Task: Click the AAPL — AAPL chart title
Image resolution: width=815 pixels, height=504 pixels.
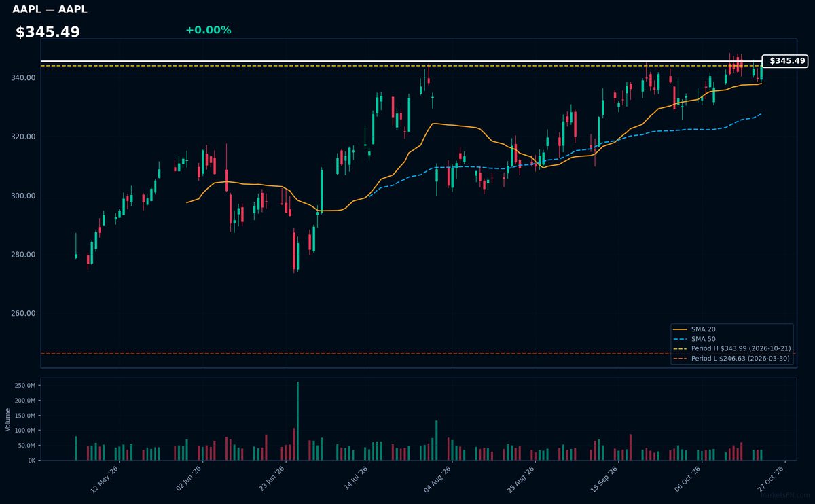Action: click(x=50, y=10)
